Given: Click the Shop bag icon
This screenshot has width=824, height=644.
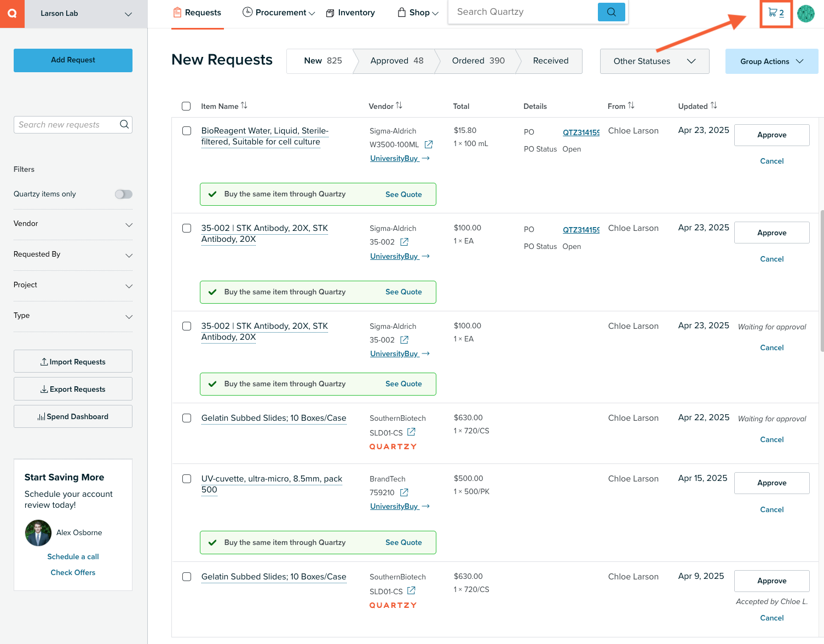Looking at the screenshot, I should click(402, 12).
